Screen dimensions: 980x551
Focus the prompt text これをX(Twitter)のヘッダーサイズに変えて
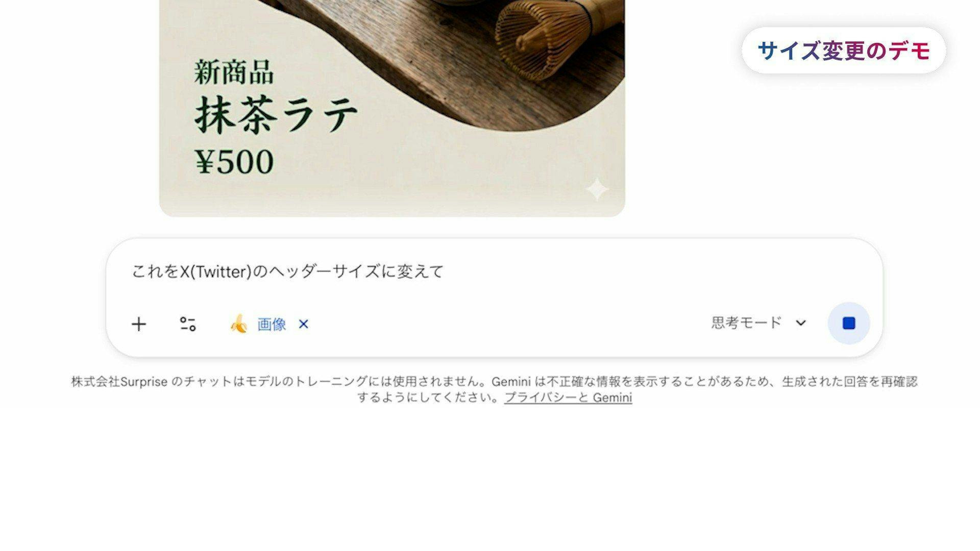tap(288, 271)
